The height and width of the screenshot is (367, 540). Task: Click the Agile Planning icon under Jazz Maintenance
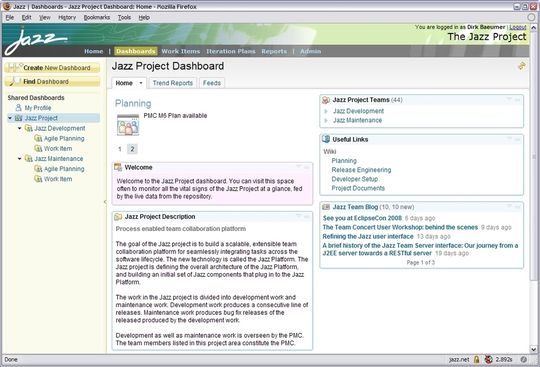click(x=38, y=169)
